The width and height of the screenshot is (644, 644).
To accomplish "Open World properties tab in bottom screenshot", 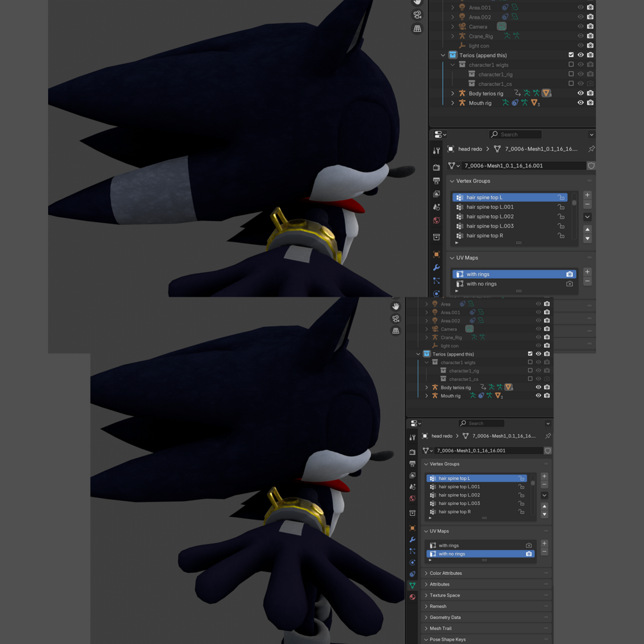I will coord(413,498).
